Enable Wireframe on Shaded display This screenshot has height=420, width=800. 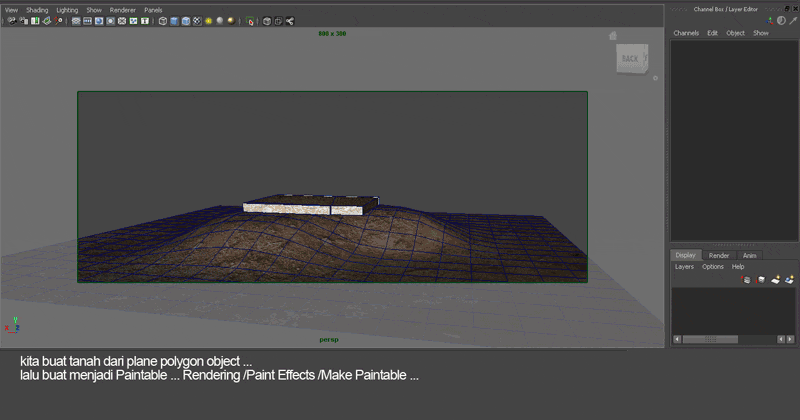[x=186, y=21]
